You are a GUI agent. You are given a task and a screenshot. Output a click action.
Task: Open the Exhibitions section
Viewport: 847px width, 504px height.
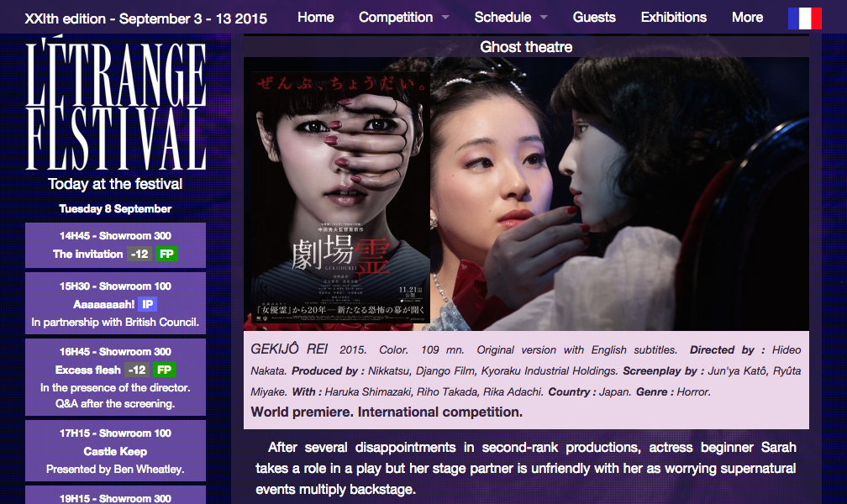674,18
